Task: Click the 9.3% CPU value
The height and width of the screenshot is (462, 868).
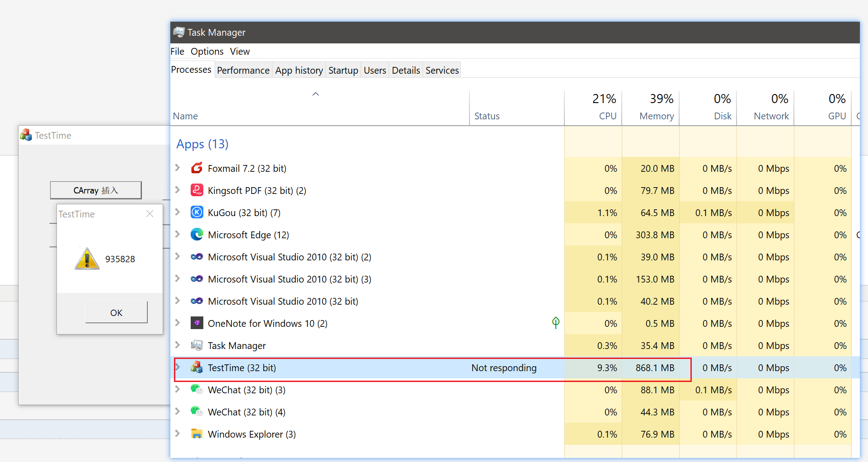Action: pyautogui.click(x=607, y=368)
